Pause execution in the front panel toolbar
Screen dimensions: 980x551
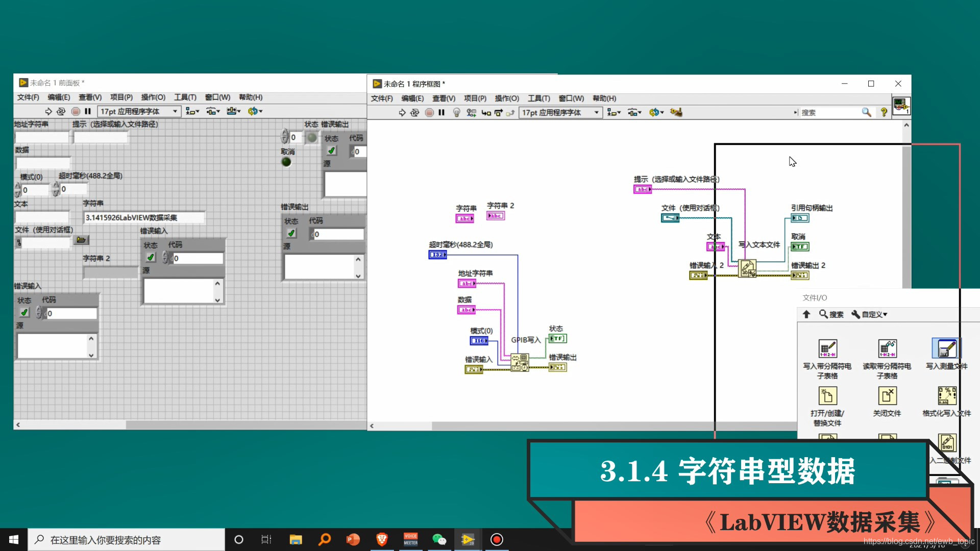[88, 111]
